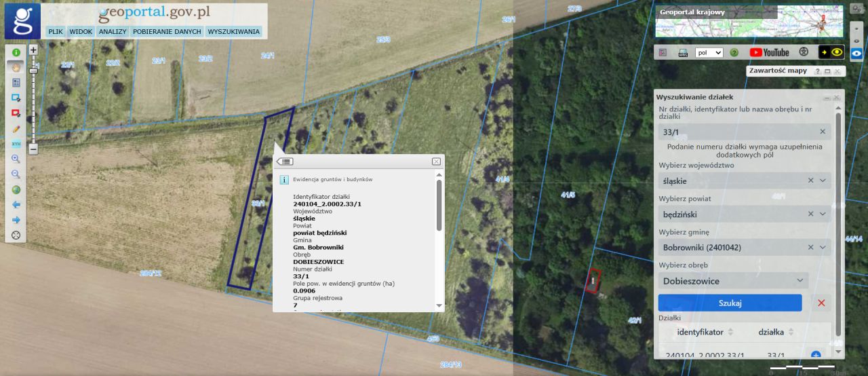The height and width of the screenshot is (376, 868).
Task: Maximize the Zawartość mapy panel
Action: pos(827,71)
